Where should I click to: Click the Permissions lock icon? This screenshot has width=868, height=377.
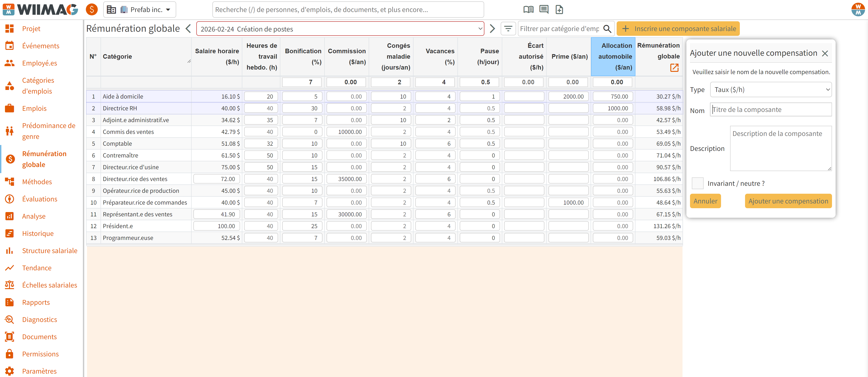pos(10,354)
